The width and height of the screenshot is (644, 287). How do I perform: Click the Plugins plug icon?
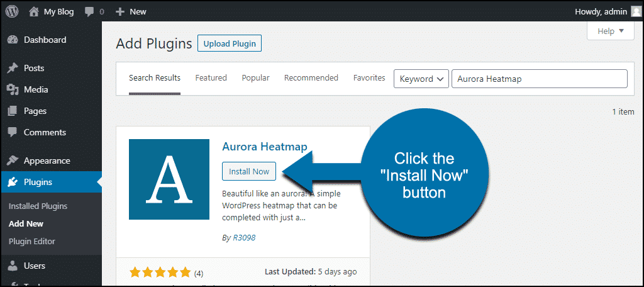click(x=13, y=182)
